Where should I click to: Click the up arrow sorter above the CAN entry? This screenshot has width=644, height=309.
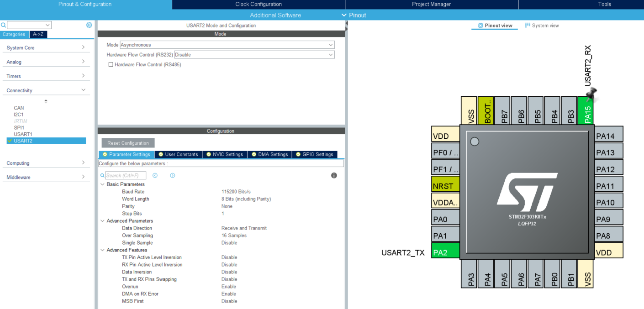(x=46, y=101)
